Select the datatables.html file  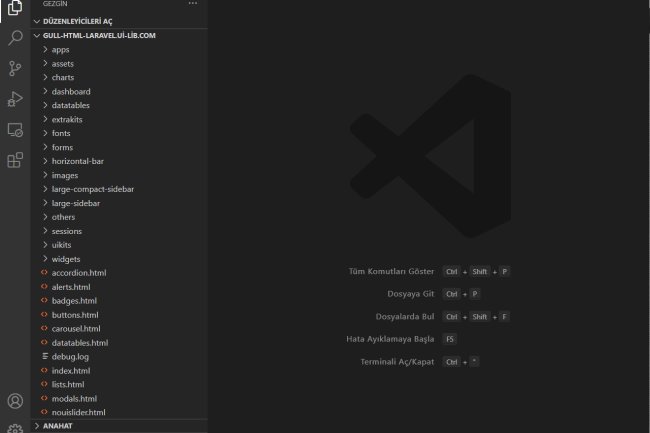[x=79, y=342]
